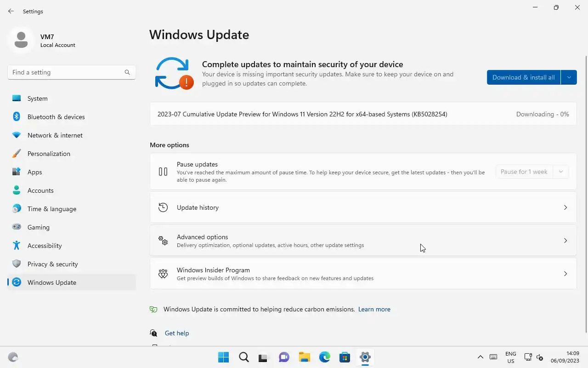Expand Advanced options chevron
This screenshot has width=588, height=368.
(565, 241)
